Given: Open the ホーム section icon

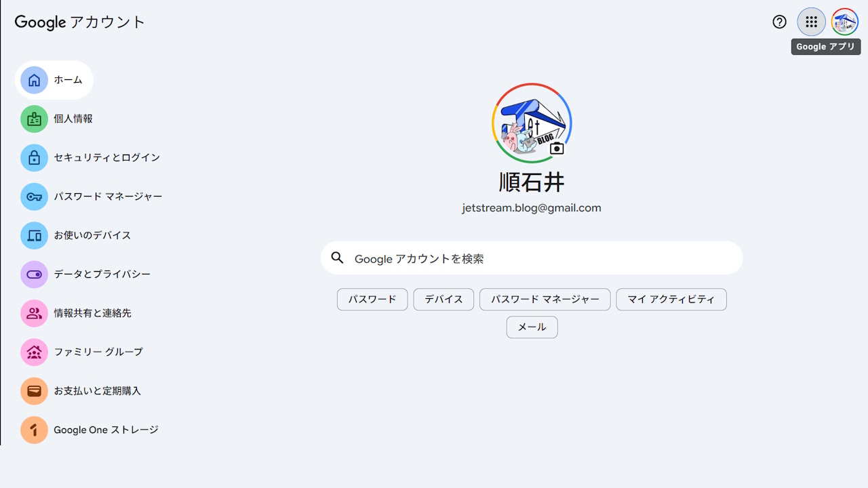Looking at the screenshot, I should pos(34,79).
